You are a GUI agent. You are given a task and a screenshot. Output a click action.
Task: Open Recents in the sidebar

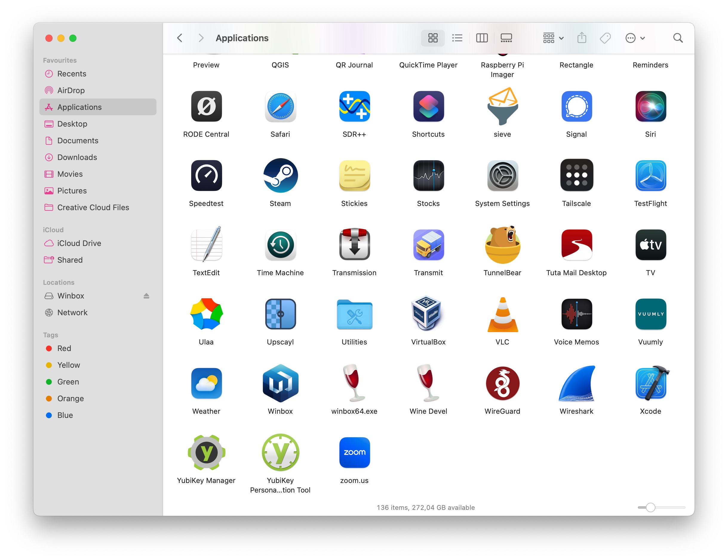(98, 74)
